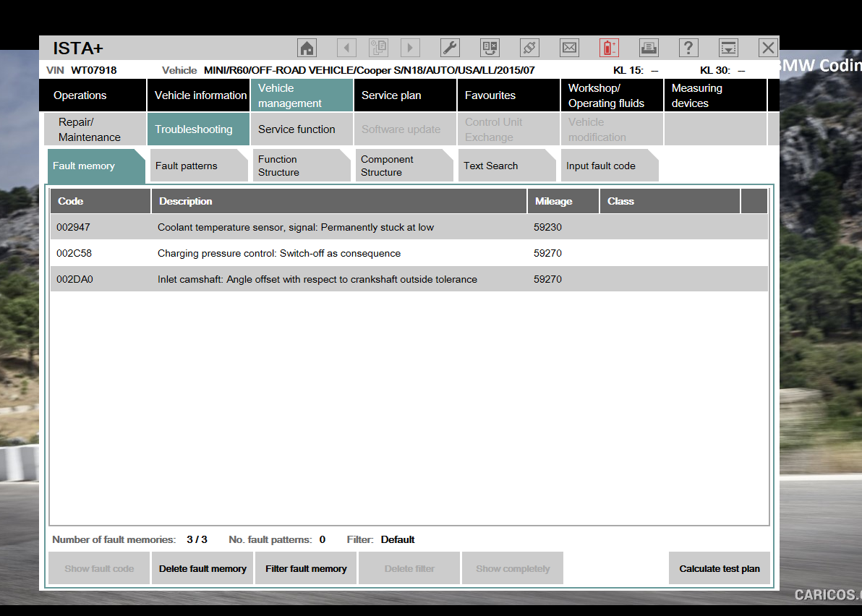Open the Input fault code tab
Image resolution: width=862 pixels, height=616 pixels.
(609, 166)
